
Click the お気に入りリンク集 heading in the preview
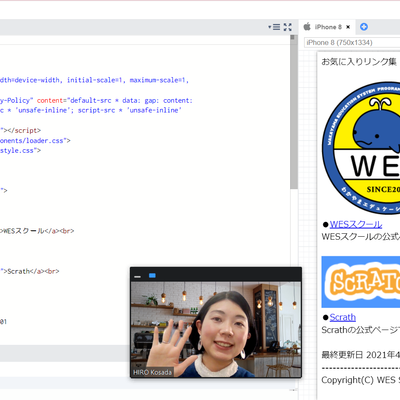click(359, 62)
